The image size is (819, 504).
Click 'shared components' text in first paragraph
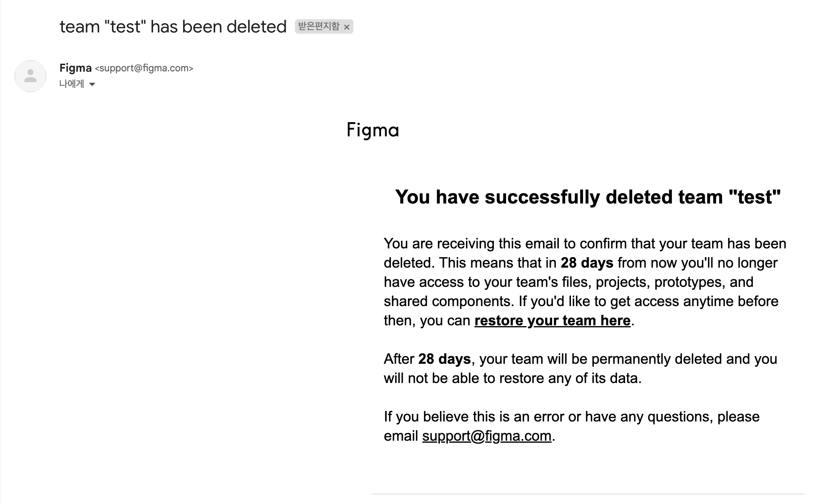coord(449,301)
